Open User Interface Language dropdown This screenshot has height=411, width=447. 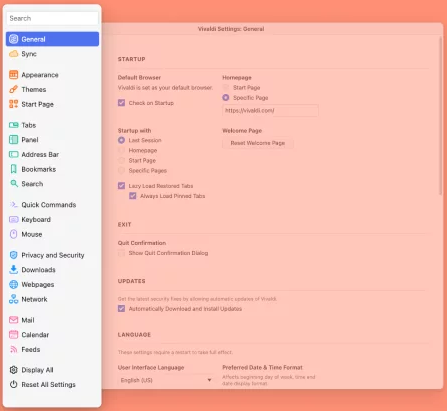[166, 380]
